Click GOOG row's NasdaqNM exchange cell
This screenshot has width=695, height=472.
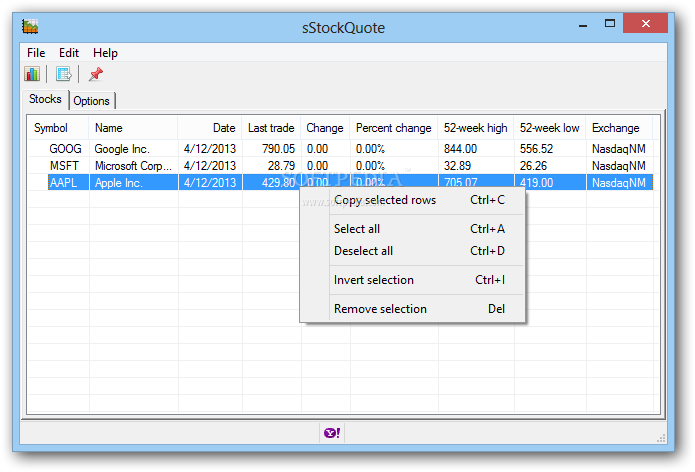coord(619,148)
